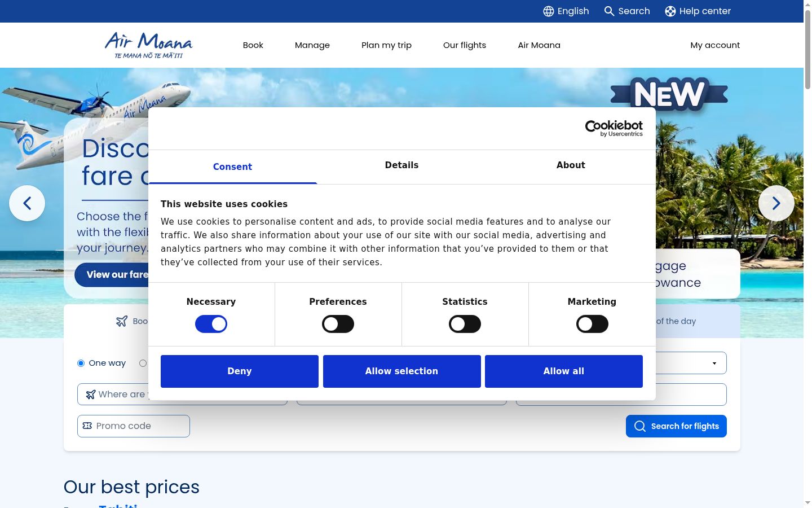This screenshot has height=508, width=812.
Task: Toggle the Necessary cookies switch
Action: [x=211, y=324]
